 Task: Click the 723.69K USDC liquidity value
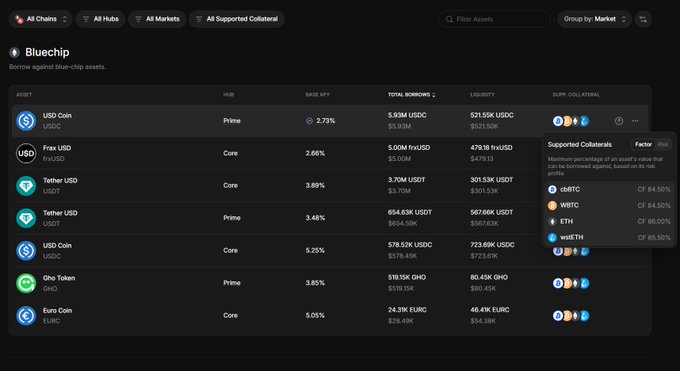[492, 245]
